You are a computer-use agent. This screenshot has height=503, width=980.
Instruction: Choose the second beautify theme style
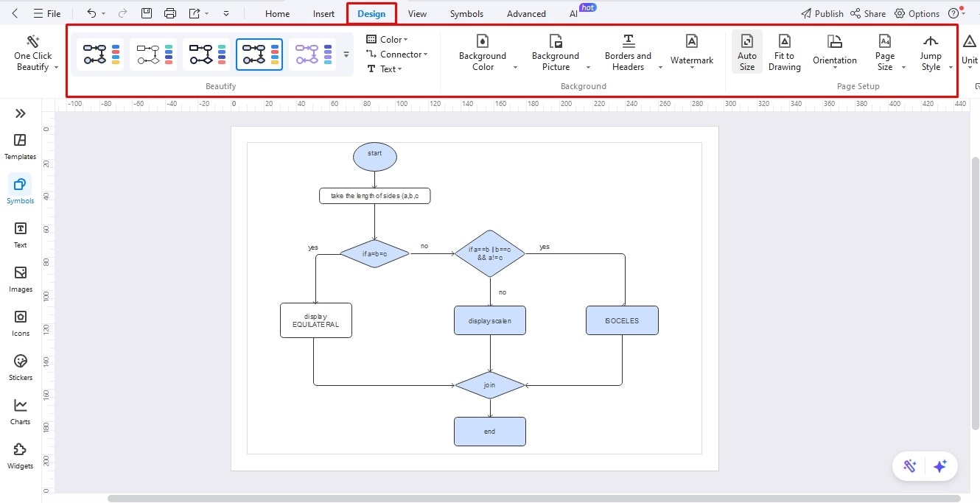153,54
